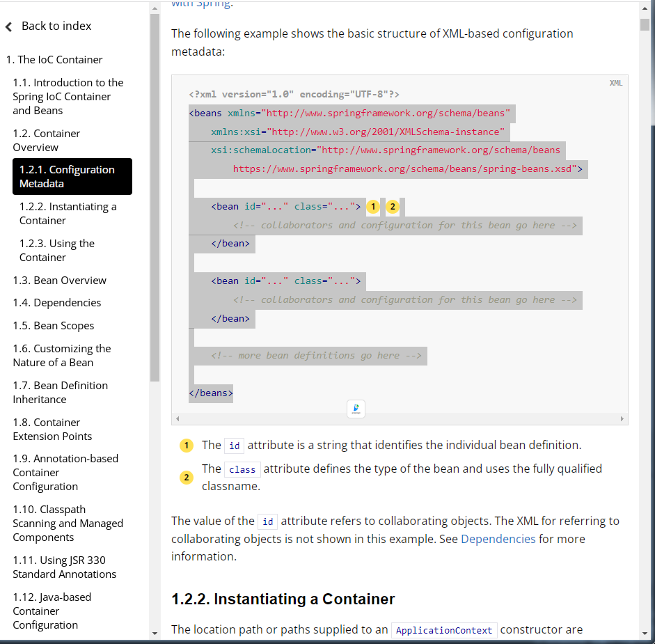655x644 pixels.
Task: Click the XML language label on code block
Action: (616, 83)
